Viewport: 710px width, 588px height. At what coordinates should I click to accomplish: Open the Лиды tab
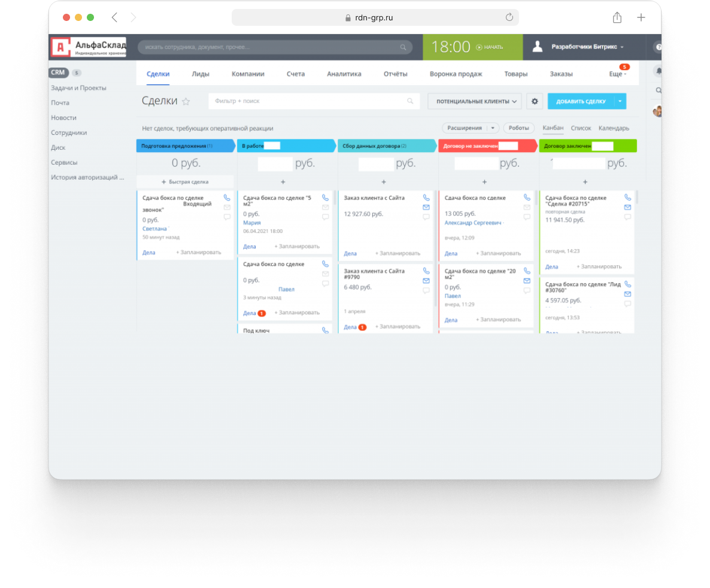click(201, 74)
